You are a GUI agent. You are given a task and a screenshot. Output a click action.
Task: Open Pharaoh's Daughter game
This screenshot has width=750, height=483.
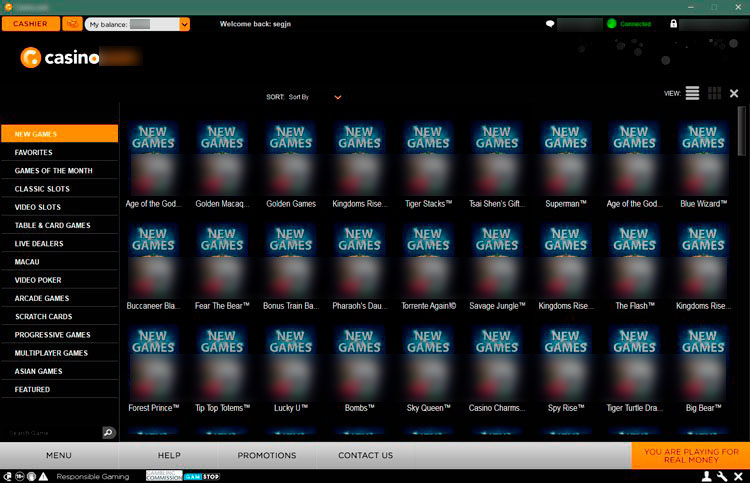coord(359,267)
